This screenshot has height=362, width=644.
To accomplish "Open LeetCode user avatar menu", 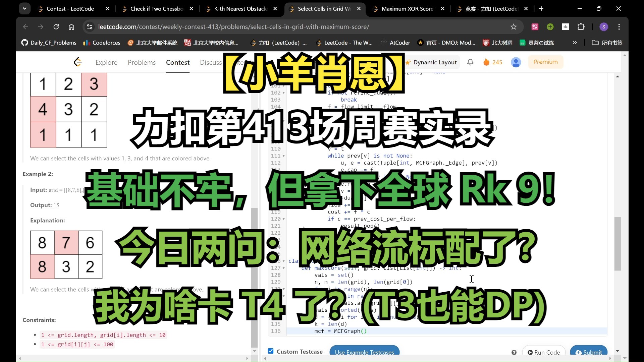I will (516, 62).
